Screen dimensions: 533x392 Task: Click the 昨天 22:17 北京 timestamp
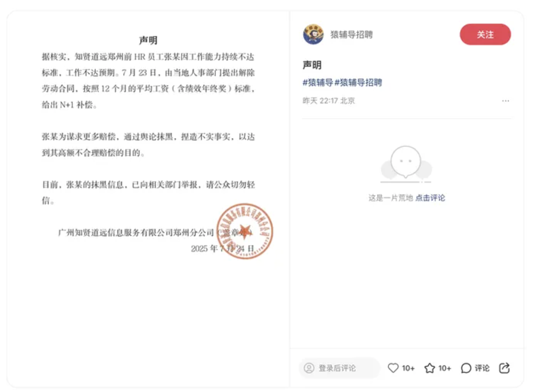tap(329, 101)
